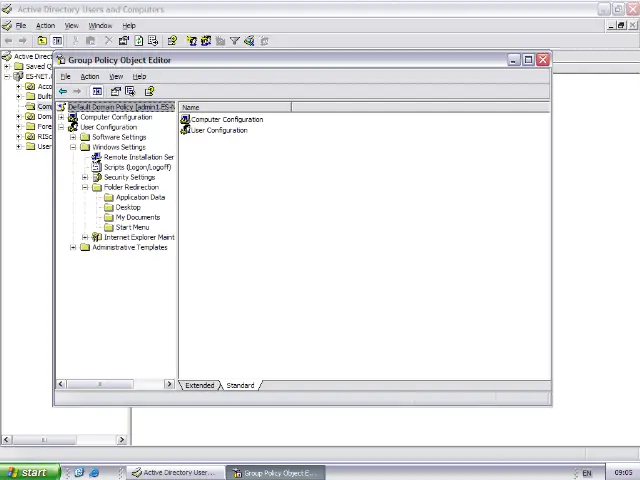The height and width of the screenshot is (480, 640).
Task: Open Action menu in Active Directory window
Action: pyautogui.click(x=45, y=26)
